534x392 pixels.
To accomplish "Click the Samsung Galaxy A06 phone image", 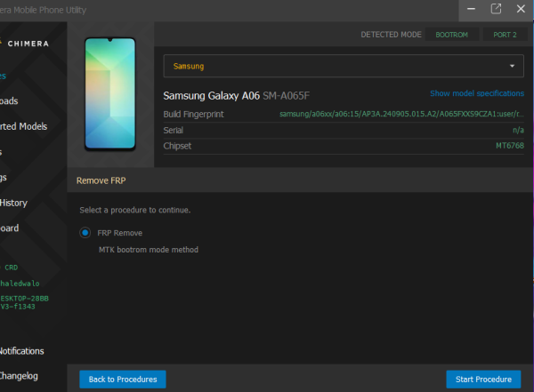I will tap(110, 93).
